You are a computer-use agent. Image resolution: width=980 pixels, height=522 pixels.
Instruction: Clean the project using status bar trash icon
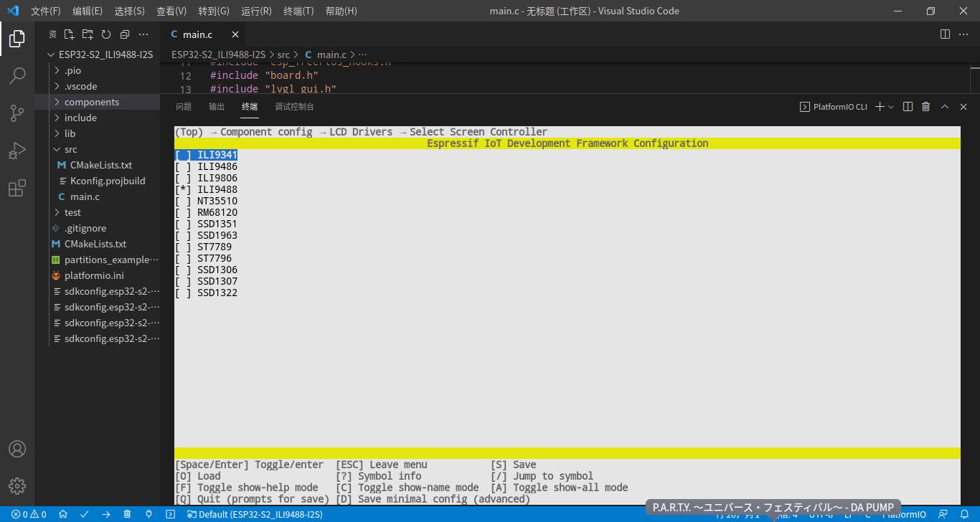(x=126, y=514)
